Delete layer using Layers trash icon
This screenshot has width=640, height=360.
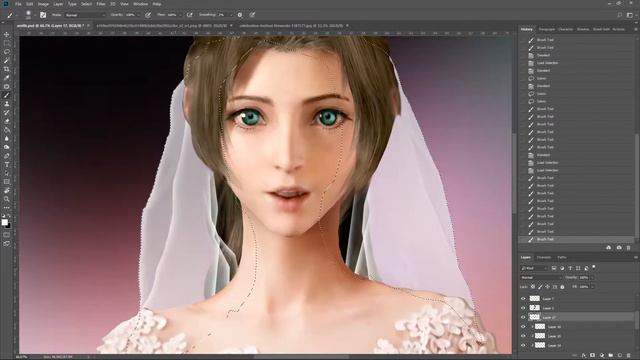[x=629, y=356]
